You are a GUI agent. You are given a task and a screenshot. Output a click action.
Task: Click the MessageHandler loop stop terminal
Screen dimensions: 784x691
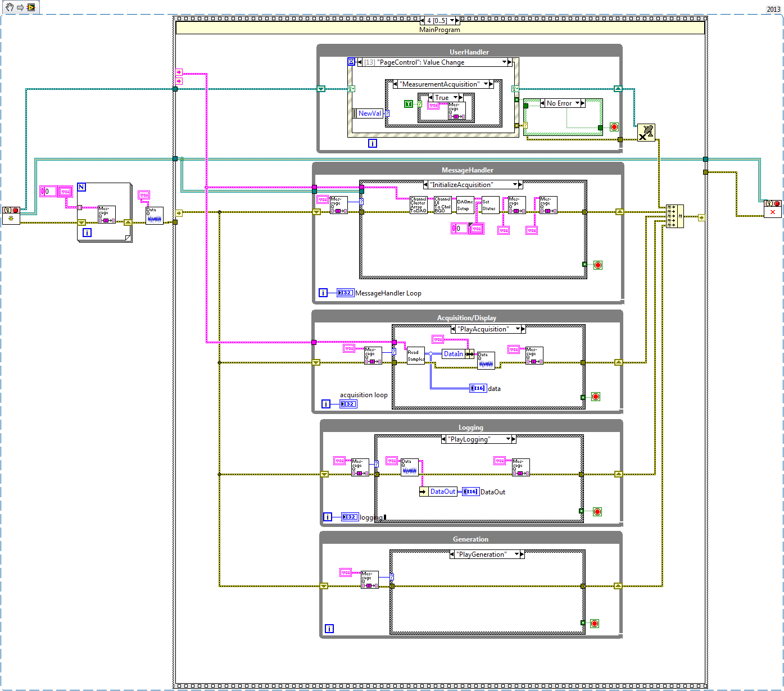coord(598,265)
